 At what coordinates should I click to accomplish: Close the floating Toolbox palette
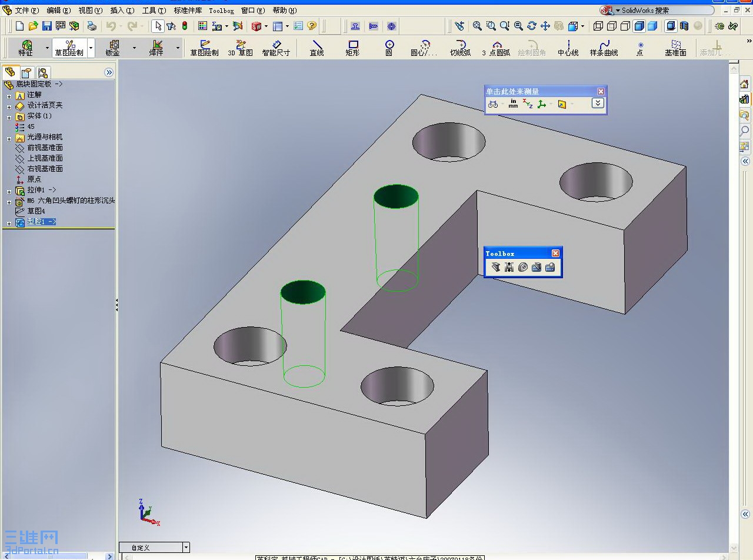pos(555,253)
